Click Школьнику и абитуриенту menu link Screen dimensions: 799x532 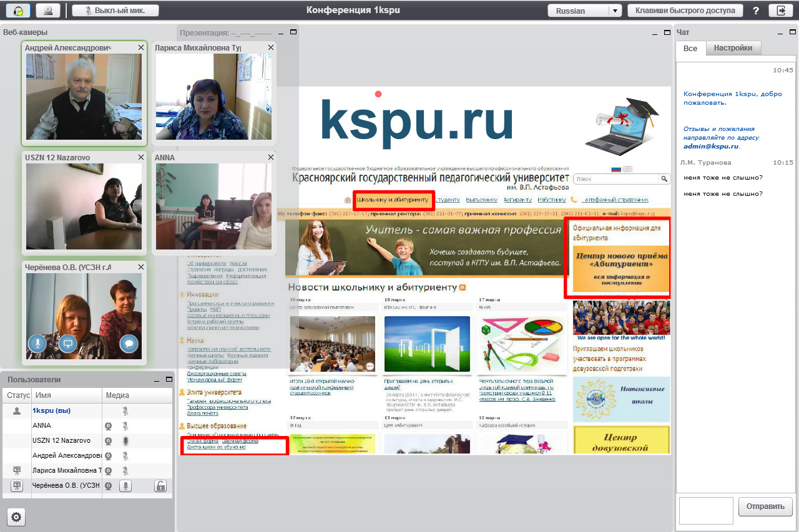393,200
